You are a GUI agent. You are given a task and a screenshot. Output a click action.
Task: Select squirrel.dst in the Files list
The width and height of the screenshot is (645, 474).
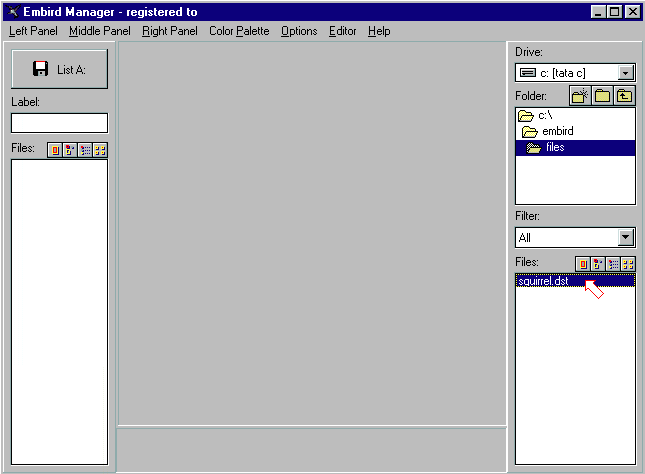coord(575,281)
